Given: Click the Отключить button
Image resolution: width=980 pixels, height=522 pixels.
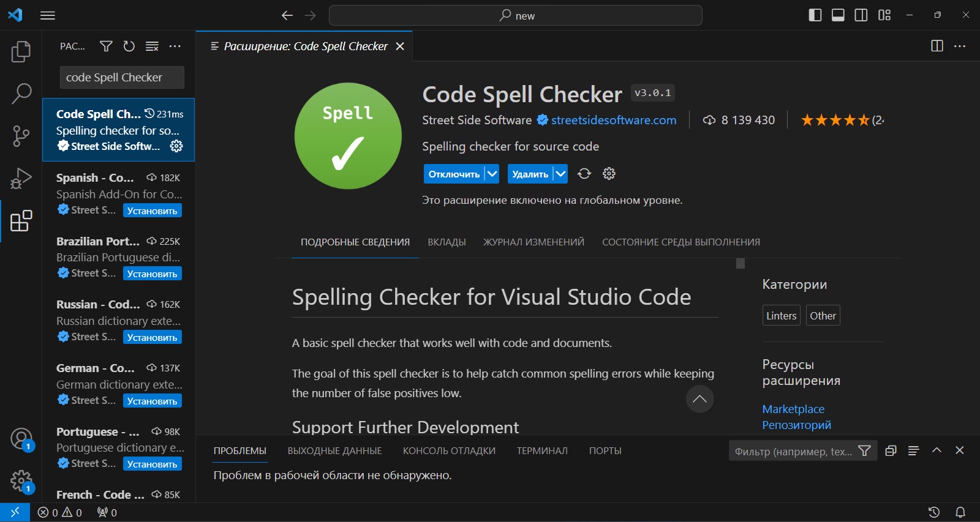Looking at the screenshot, I should tap(454, 174).
